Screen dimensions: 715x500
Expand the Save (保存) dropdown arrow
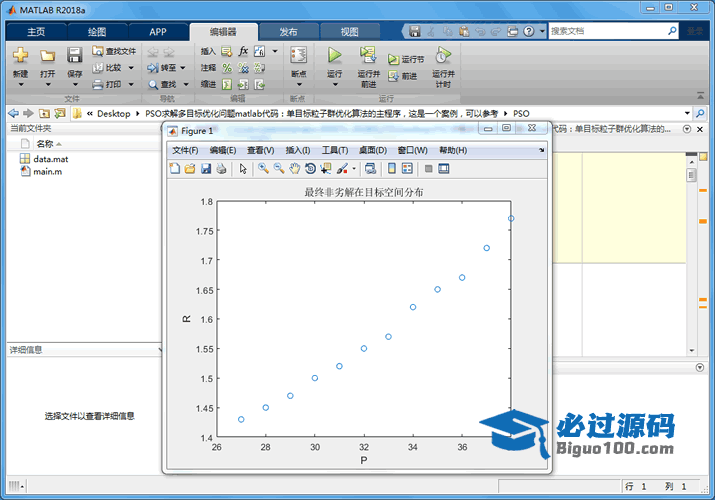tap(75, 84)
